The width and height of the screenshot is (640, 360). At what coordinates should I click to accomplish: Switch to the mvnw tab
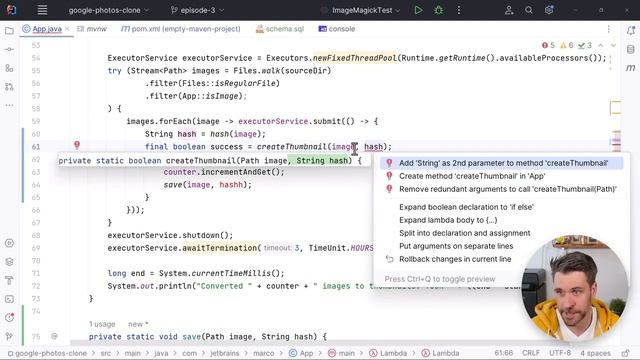coord(92,29)
